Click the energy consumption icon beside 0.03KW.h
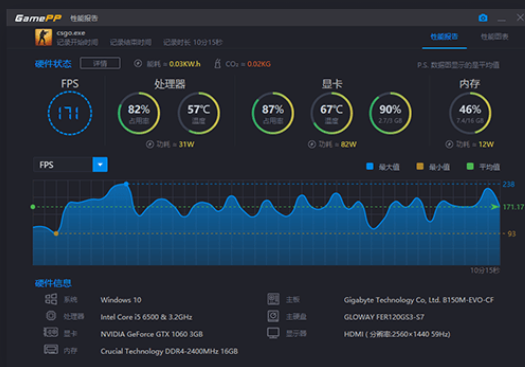 (x=138, y=63)
